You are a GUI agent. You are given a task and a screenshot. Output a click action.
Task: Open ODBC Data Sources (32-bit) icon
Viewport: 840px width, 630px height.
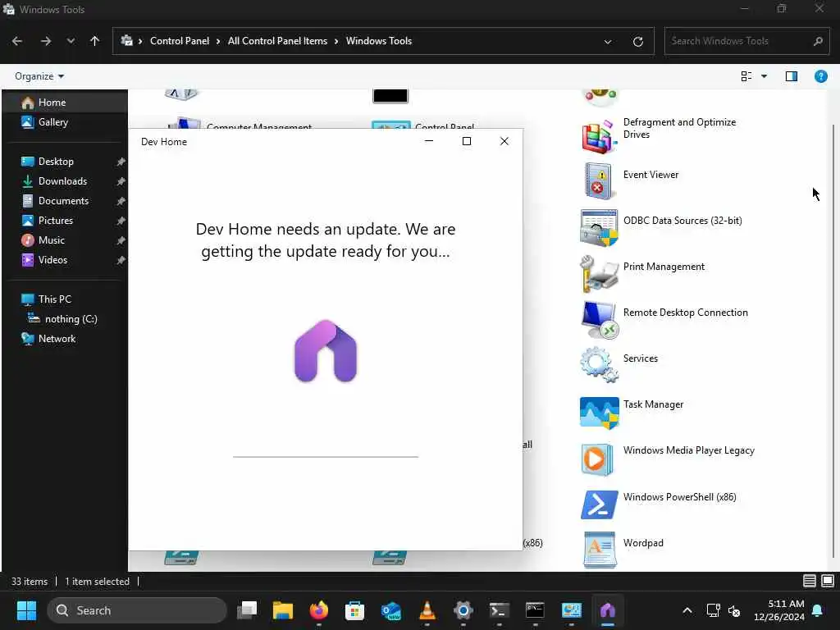[x=599, y=228]
